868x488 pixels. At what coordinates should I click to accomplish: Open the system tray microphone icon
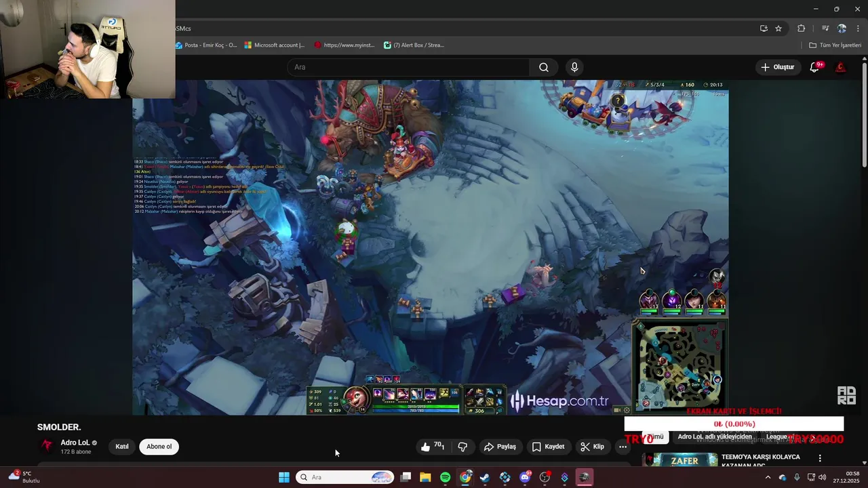[x=797, y=477]
